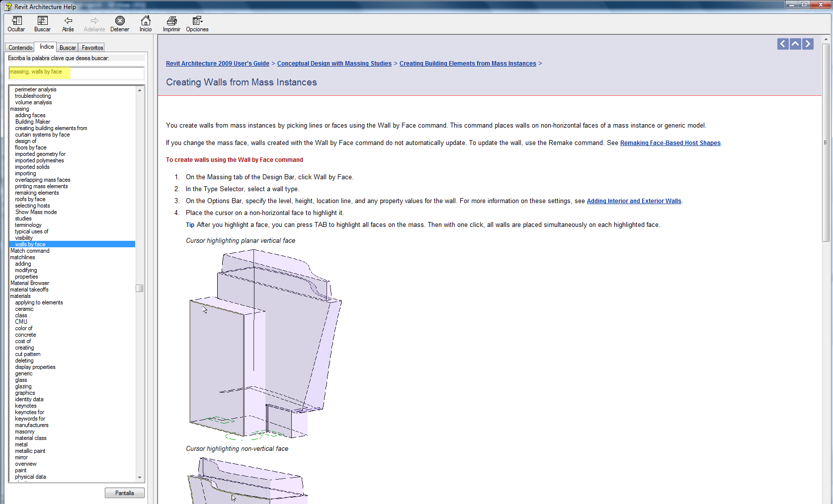Print the topic with Imprimir icon

(171, 23)
